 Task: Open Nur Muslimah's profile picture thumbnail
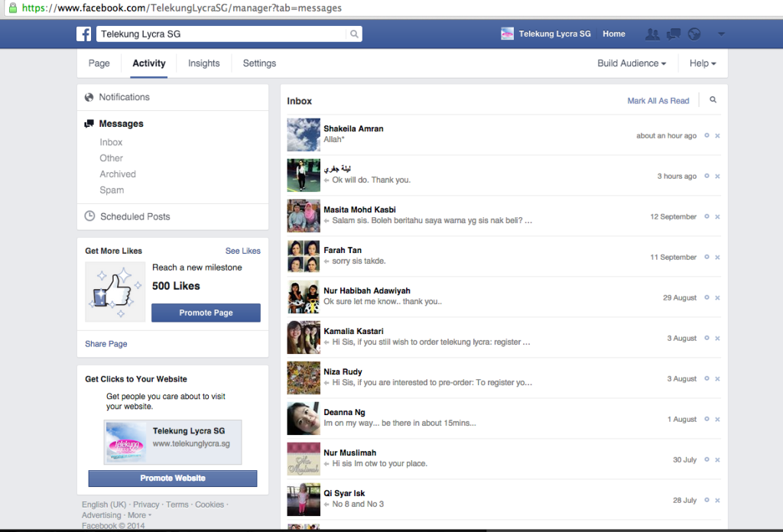pyautogui.click(x=304, y=459)
